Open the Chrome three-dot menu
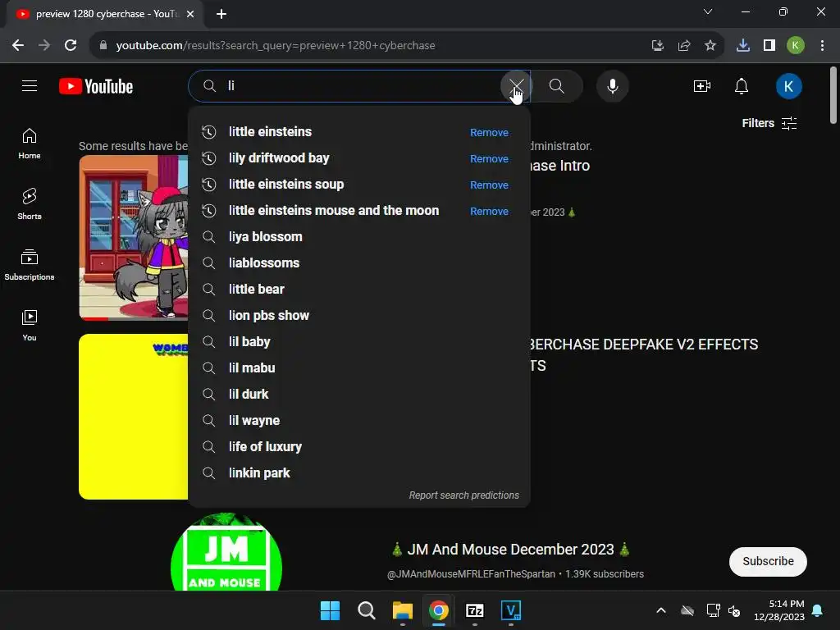 point(822,46)
